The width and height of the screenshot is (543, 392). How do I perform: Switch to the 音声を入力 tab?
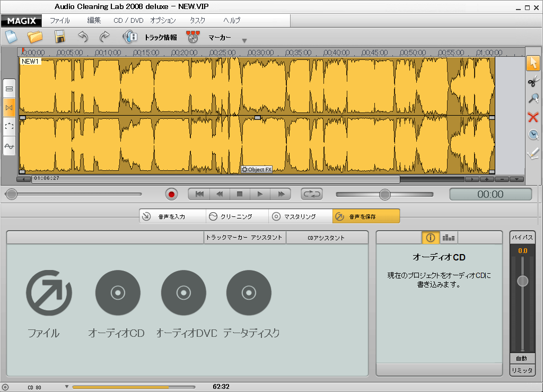click(172, 216)
